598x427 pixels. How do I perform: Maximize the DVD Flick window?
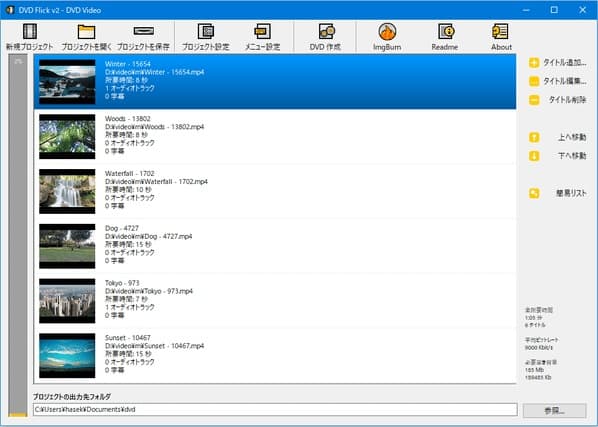pos(554,10)
